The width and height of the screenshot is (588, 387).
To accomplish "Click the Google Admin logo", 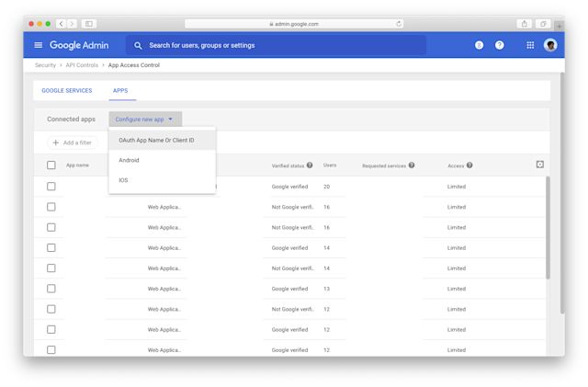I will click(79, 45).
